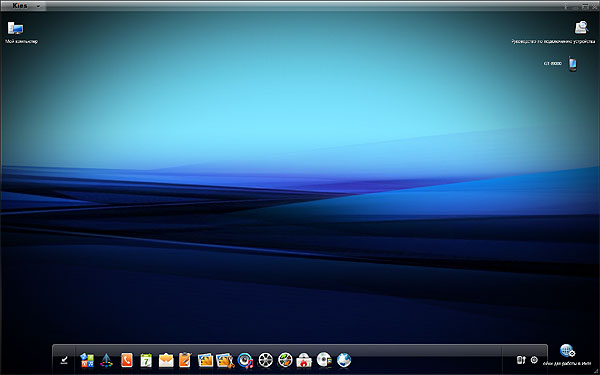Launch the green calendar app showing 7
This screenshot has width=600, height=375.
coord(146,360)
